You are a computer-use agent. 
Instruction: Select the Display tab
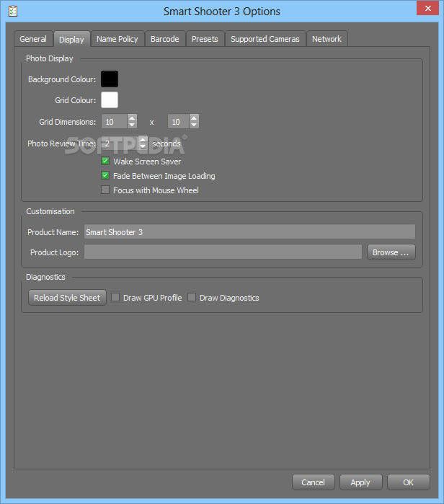[71, 39]
